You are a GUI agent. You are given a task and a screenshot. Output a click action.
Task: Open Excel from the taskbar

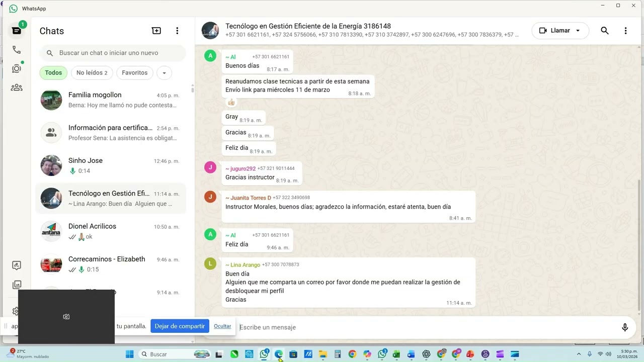tap(396, 354)
